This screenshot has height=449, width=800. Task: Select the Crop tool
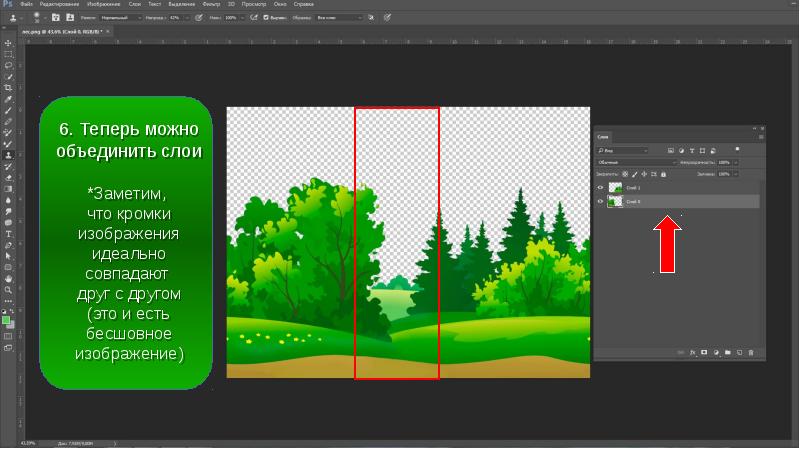click(x=8, y=88)
